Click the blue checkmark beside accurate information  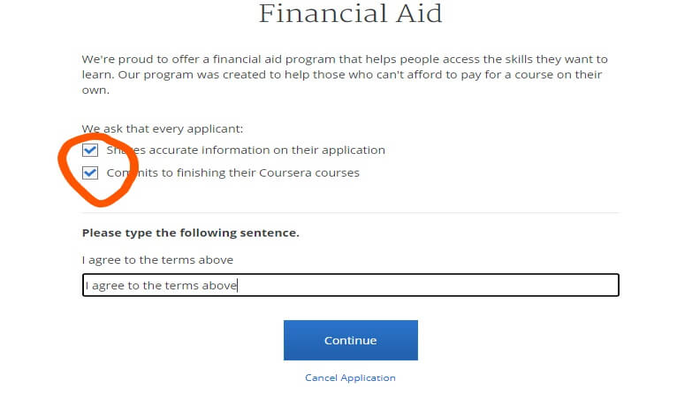point(90,150)
